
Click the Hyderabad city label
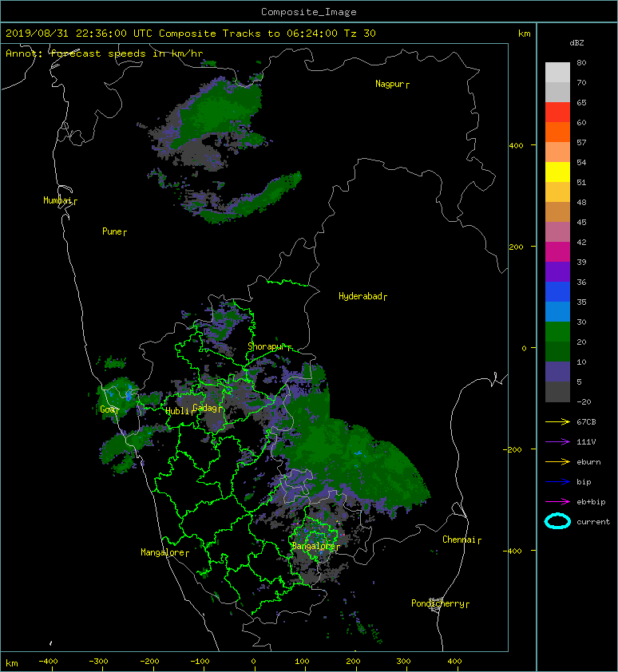click(360, 296)
